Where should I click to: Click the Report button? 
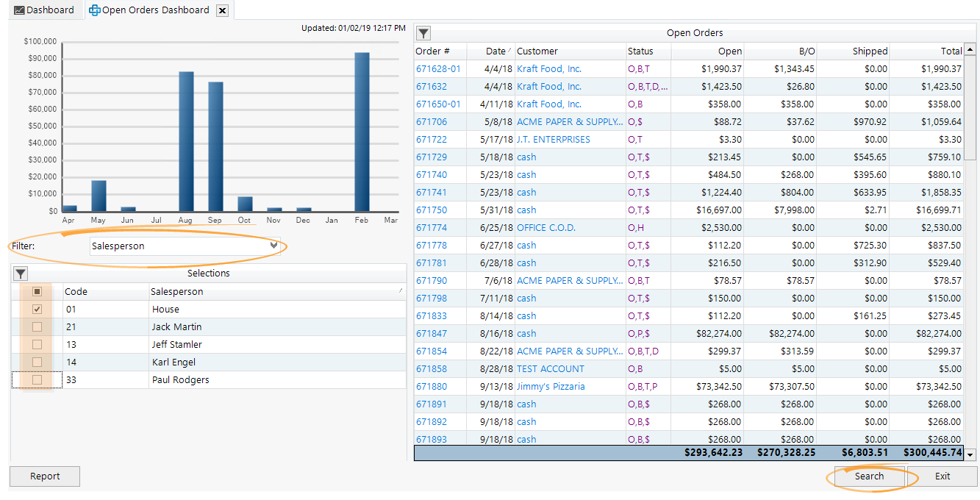coord(44,476)
